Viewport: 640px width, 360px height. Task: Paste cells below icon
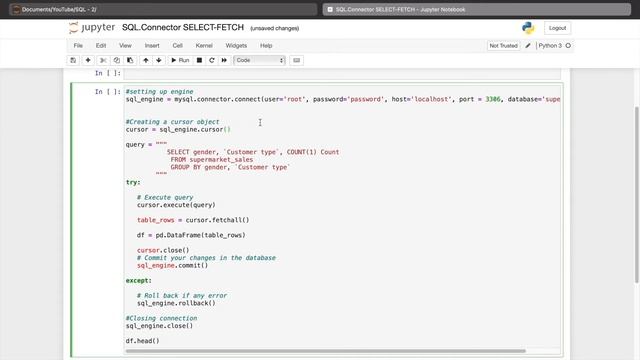[130, 60]
